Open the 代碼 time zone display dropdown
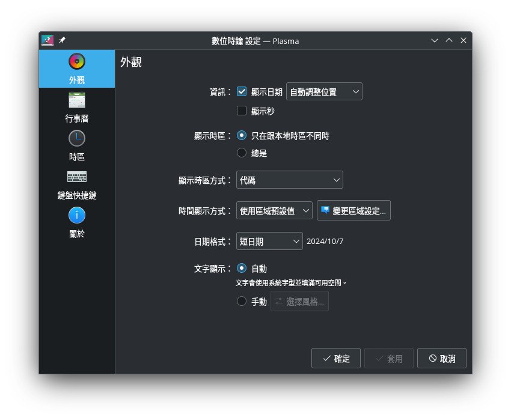Viewport: 511px width, 420px height. click(289, 180)
